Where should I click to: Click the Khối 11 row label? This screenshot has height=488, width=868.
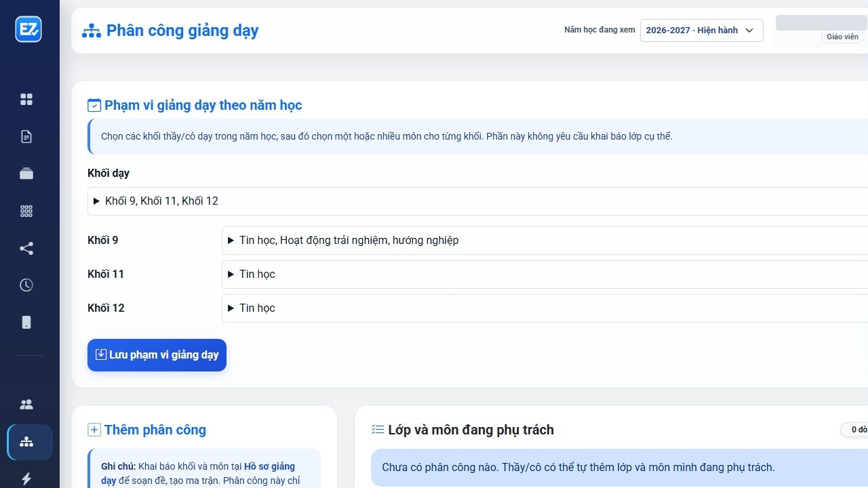click(x=106, y=274)
